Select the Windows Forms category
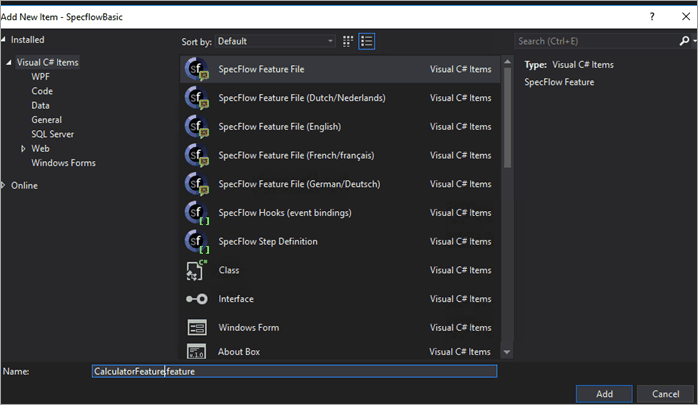The height and width of the screenshot is (405, 698). (x=64, y=163)
